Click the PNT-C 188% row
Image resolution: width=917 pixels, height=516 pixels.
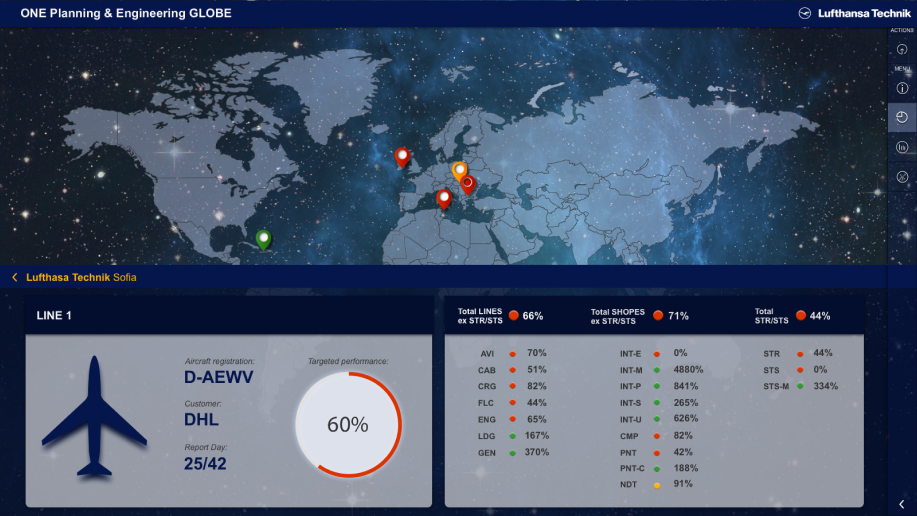(x=659, y=468)
